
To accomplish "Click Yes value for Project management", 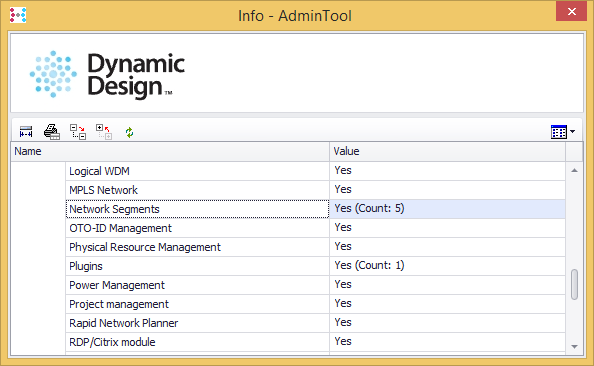I will 448,304.
